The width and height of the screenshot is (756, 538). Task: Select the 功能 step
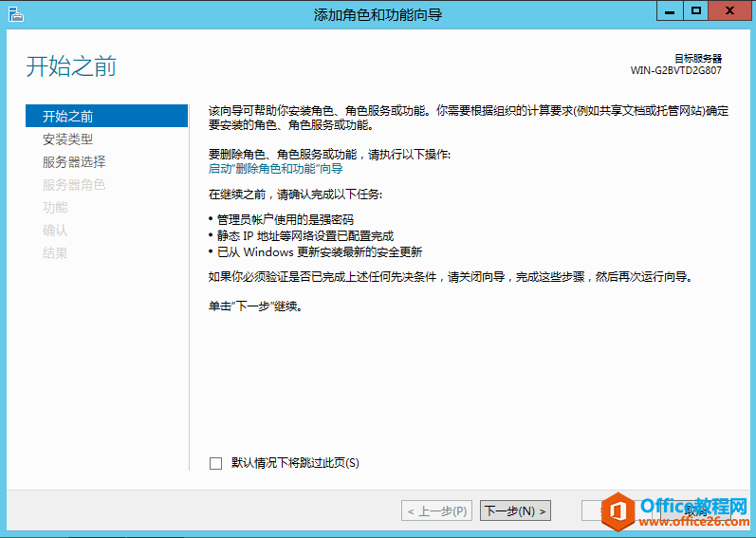(55, 207)
